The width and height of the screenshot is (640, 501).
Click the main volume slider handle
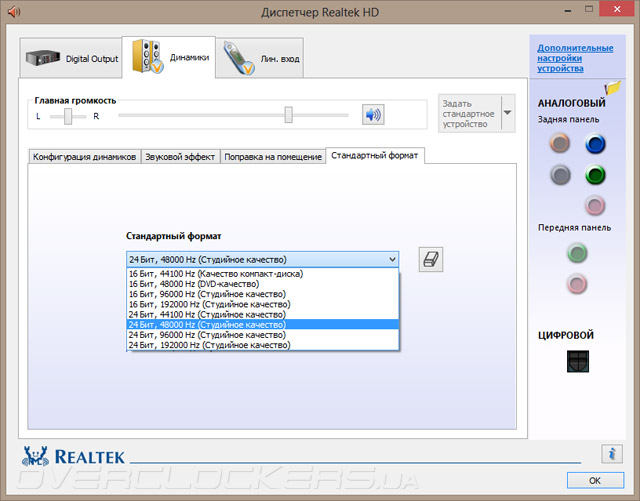click(289, 115)
